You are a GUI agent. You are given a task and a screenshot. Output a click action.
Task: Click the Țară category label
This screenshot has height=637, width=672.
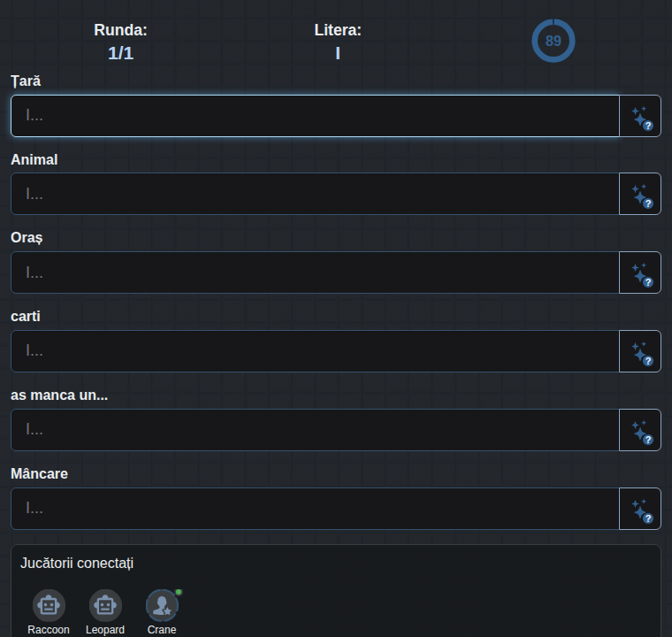pos(26,81)
